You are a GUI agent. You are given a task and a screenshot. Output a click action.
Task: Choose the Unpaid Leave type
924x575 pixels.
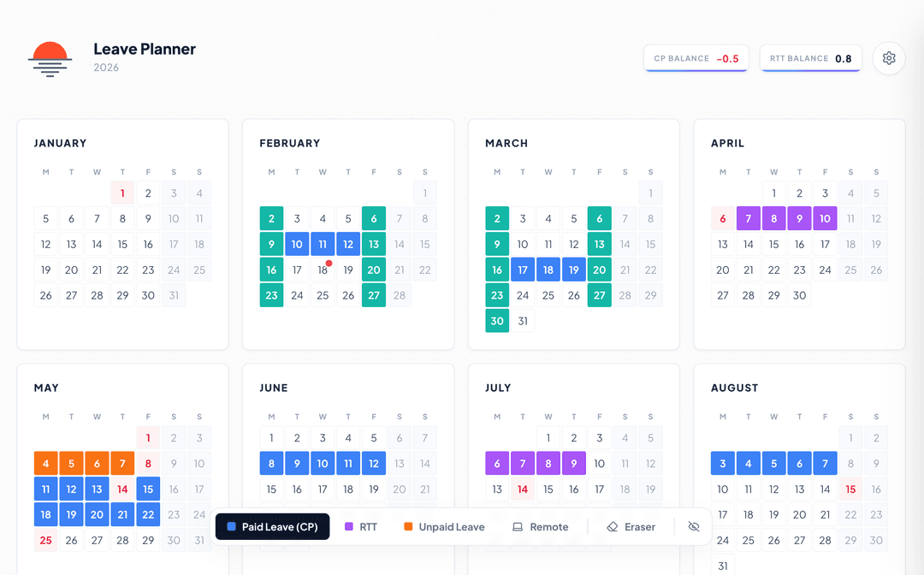(443, 527)
